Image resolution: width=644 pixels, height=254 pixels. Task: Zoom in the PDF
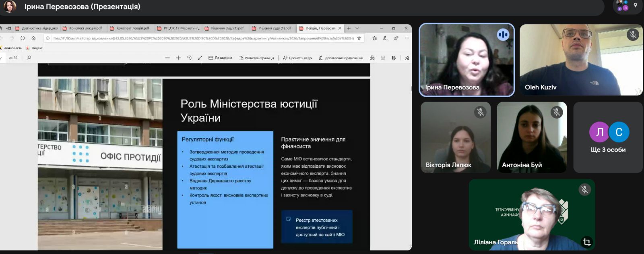tap(178, 58)
